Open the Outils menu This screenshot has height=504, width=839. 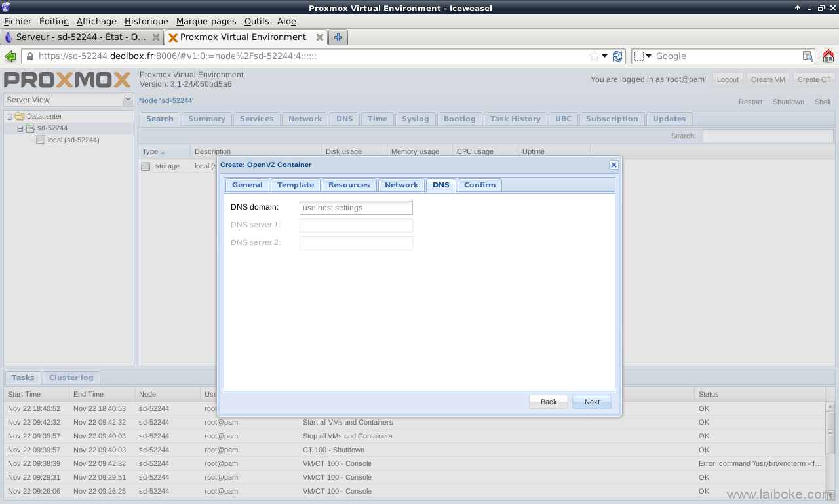[x=256, y=21]
